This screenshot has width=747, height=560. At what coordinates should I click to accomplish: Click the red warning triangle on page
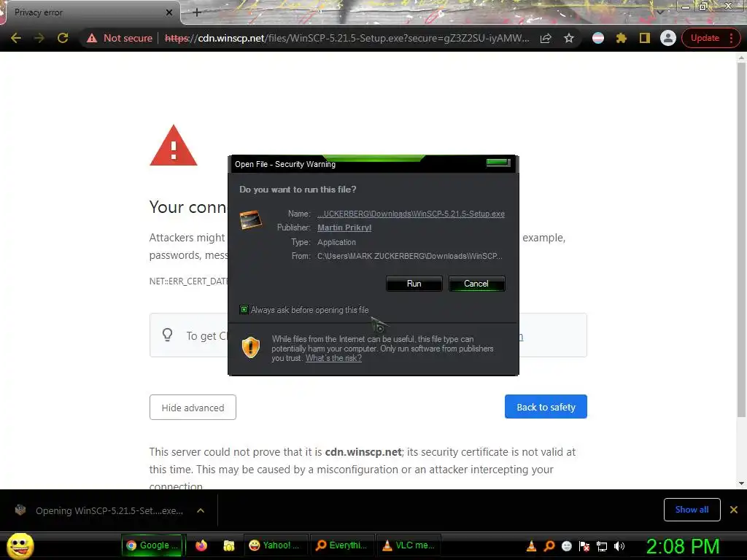point(174,146)
